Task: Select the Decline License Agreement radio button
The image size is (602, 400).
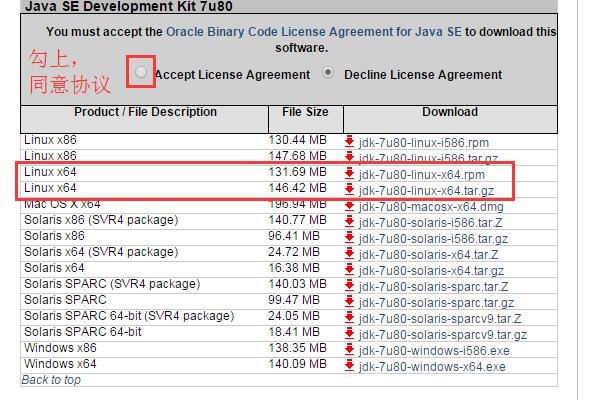Action: (x=328, y=72)
